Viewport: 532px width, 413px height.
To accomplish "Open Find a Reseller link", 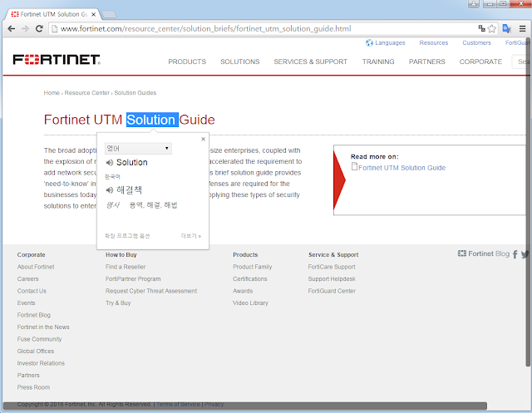I will [x=126, y=267].
